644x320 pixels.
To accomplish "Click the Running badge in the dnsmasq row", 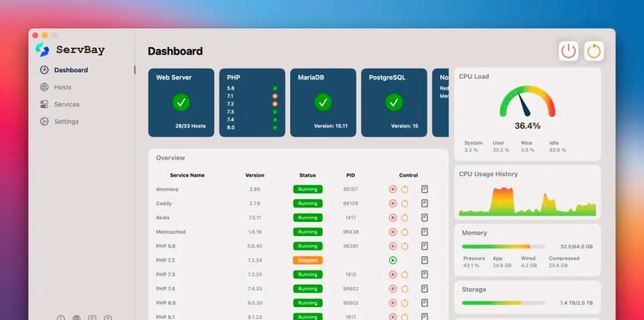I will pos(308,190).
